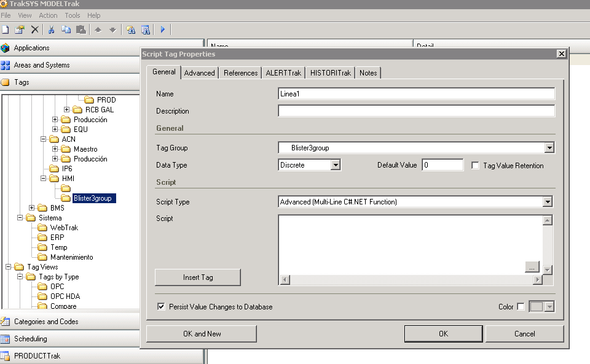Screen dimensions: 590x364
Task: Click the Cut scissors icon
Action: (x=52, y=29)
